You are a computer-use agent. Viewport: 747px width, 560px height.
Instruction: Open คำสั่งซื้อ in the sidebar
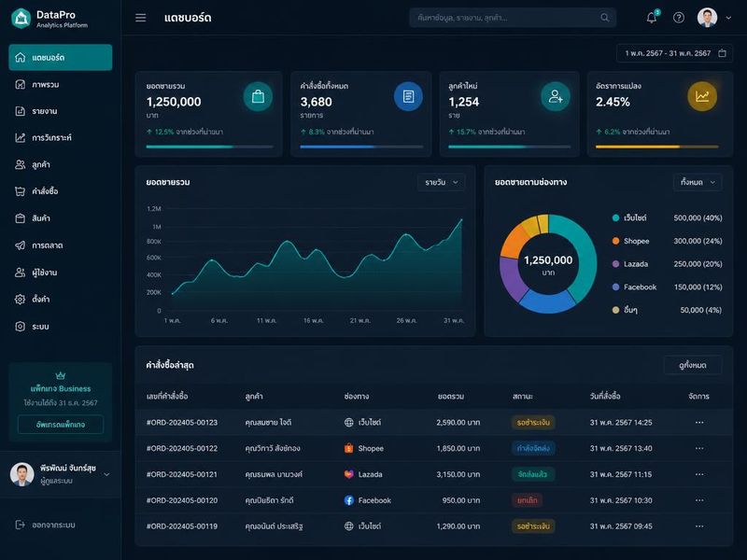point(61,191)
